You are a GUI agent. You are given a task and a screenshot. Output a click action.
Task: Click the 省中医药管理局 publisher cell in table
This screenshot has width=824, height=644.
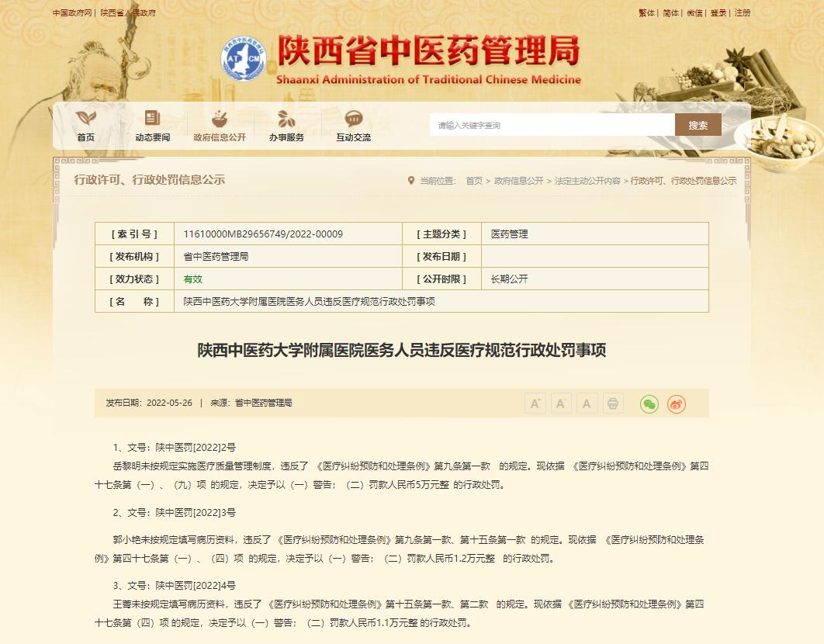[216, 257]
